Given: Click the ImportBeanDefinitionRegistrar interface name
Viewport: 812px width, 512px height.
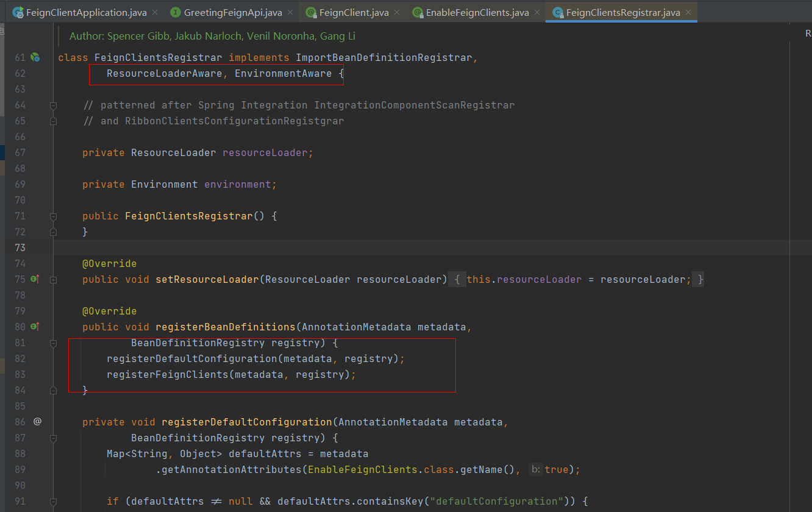Looking at the screenshot, I should pyautogui.click(x=384, y=57).
